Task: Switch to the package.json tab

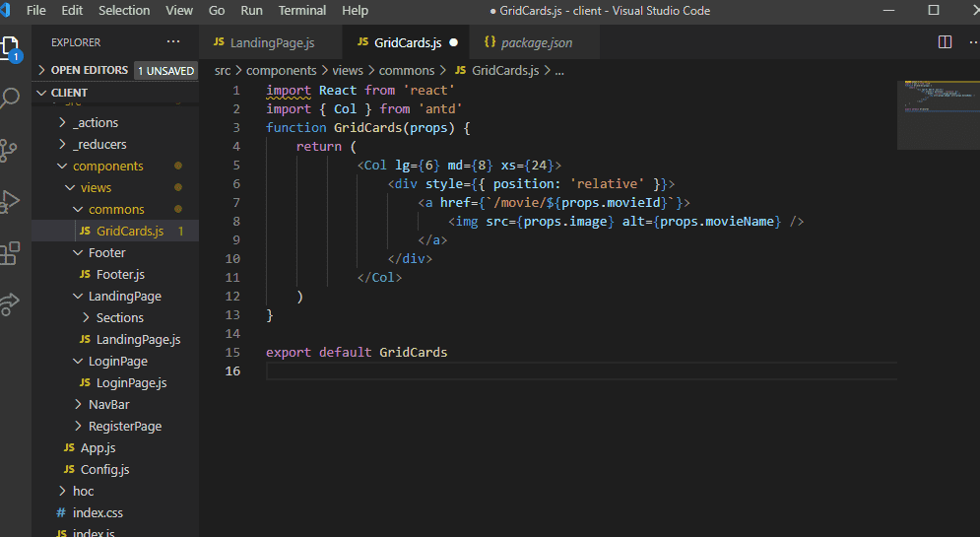Action: pos(536,42)
